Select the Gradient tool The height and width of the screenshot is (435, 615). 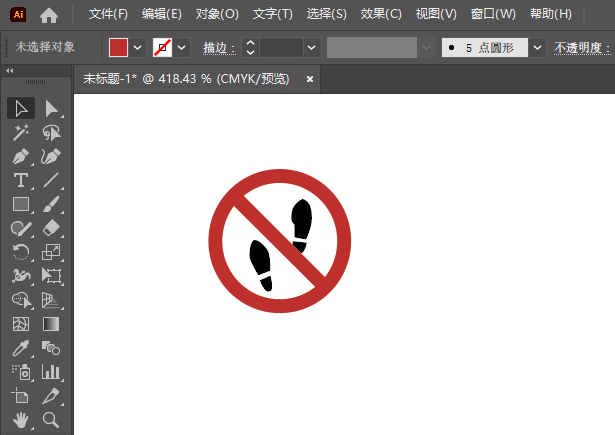[x=51, y=324]
